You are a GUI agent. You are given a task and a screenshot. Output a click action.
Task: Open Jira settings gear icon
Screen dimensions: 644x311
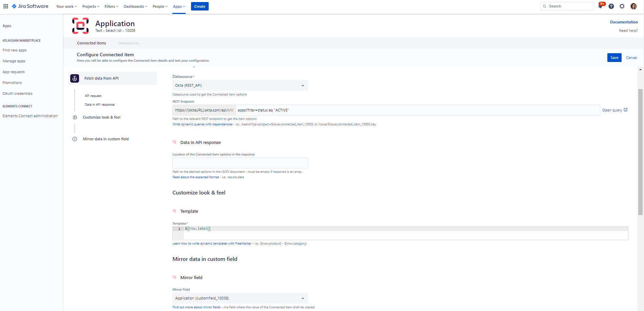point(622,6)
